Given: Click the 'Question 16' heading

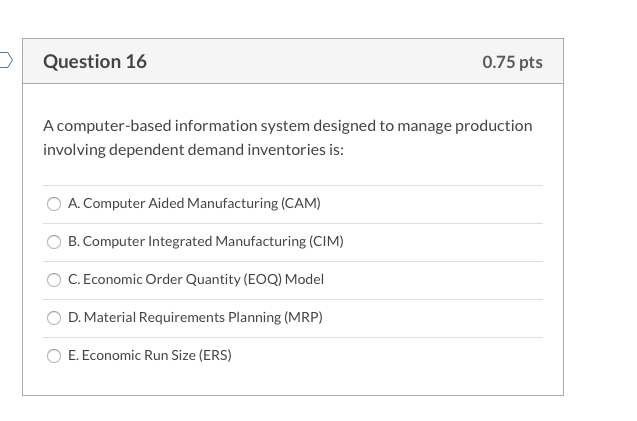Looking at the screenshot, I should click(x=95, y=62).
